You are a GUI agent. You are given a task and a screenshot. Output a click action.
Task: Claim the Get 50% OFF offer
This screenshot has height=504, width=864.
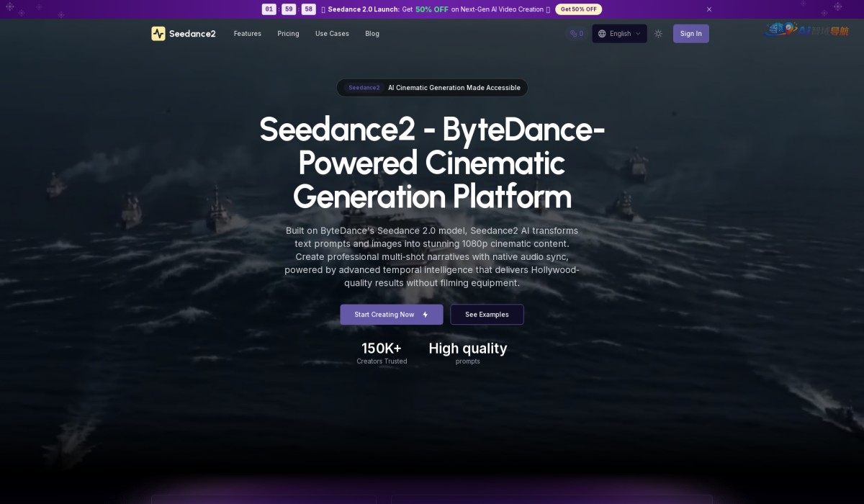(x=579, y=9)
